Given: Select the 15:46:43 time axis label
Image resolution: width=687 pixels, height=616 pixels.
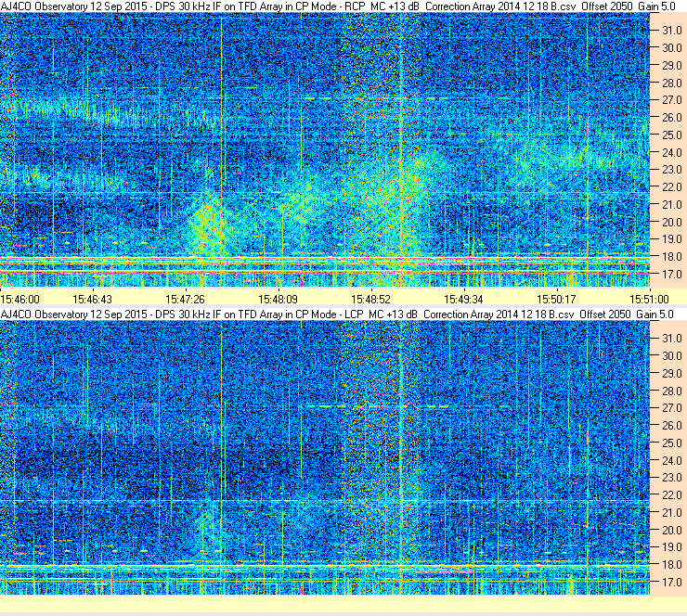Looking at the screenshot, I should pyautogui.click(x=92, y=300).
